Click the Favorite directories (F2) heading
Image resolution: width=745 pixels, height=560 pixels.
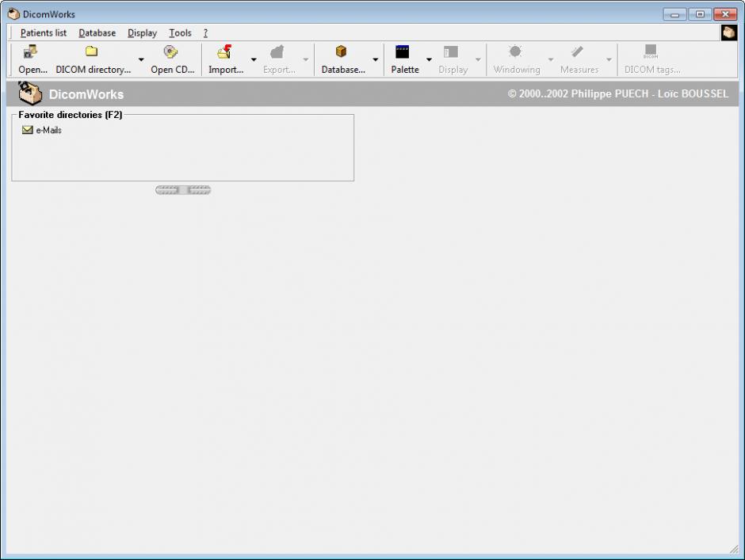tap(71, 115)
